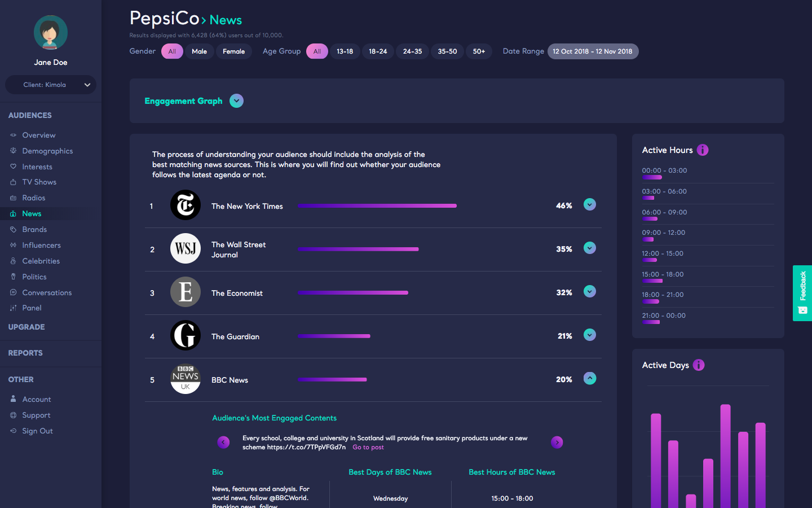Click the Go to post link
The image size is (812, 508).
[368, 447]
